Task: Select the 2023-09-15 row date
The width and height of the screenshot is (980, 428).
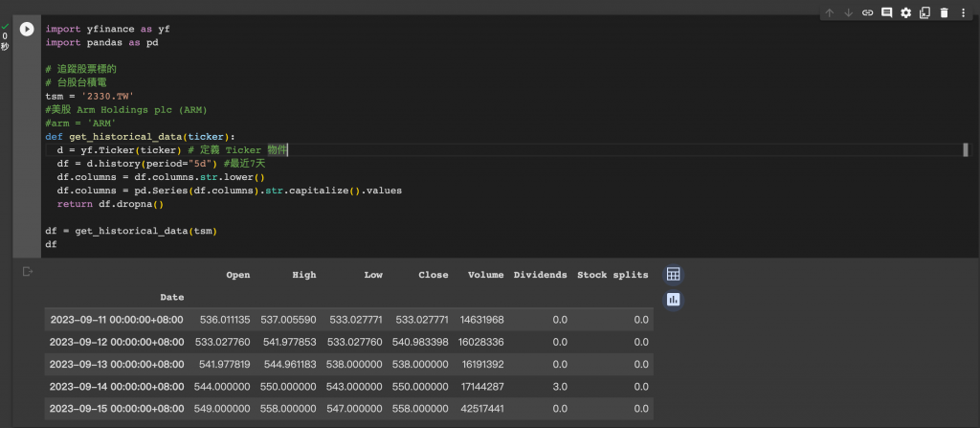Action: [116, 409]
